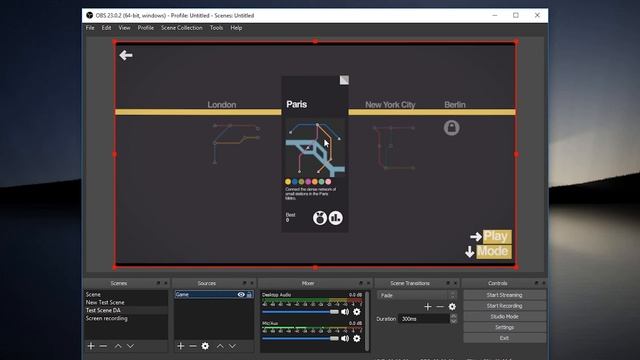Undock the Mixer panel
The height and width of the screenshot is (360, 640).
(361, 283)
